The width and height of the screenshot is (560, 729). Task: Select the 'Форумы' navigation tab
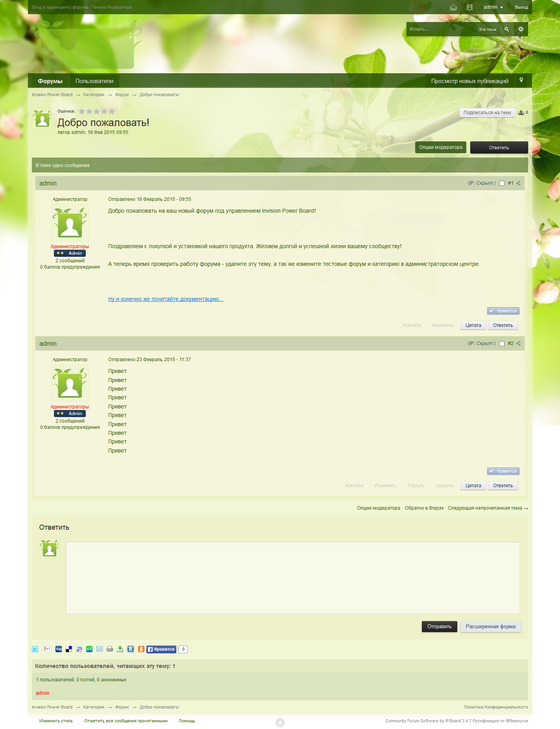[x=50, y=81]
